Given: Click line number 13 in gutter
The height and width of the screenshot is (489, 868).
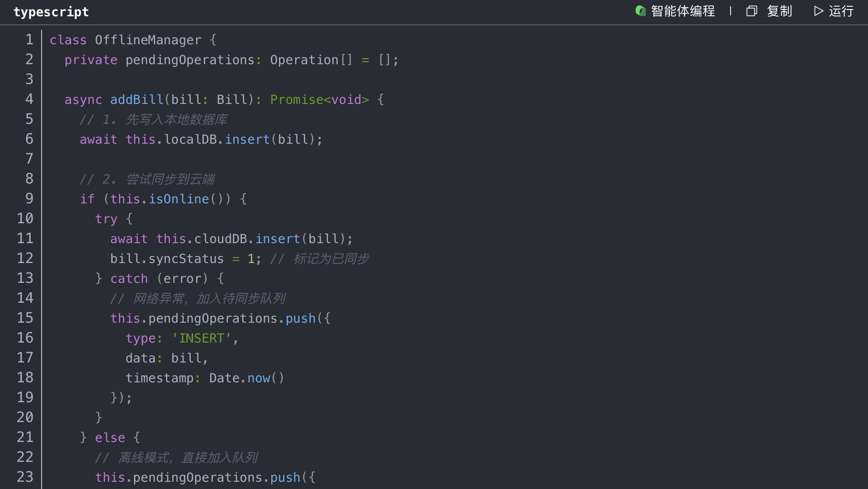Looking at the screenshot, I should 25,278.
